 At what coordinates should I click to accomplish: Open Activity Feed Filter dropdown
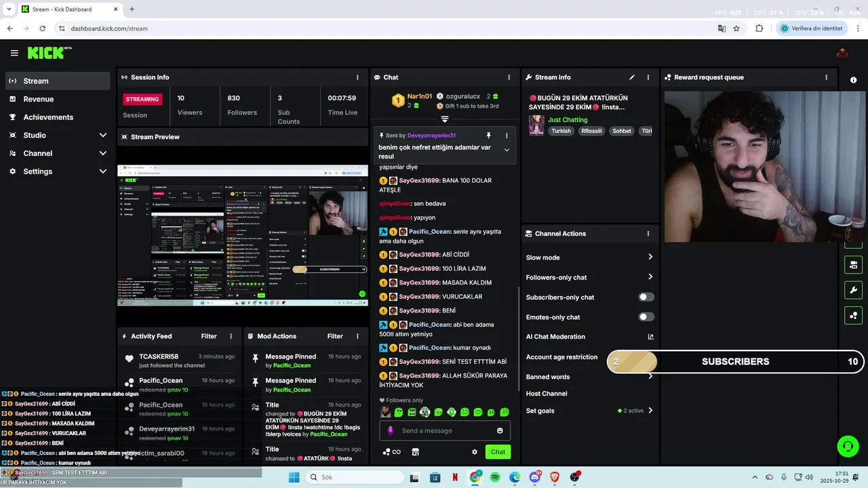point(209,336)
